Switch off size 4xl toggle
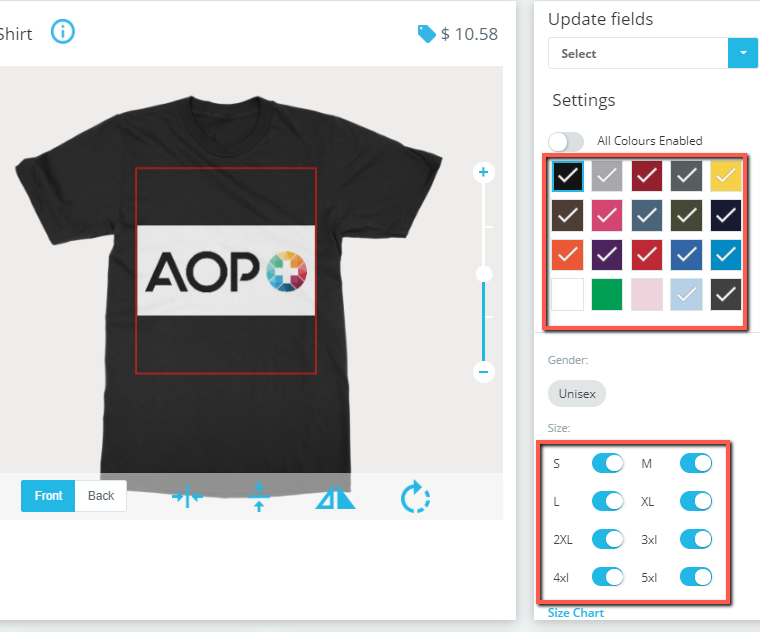The height and width of the screenshot is (632, 760). click(608, 577)
